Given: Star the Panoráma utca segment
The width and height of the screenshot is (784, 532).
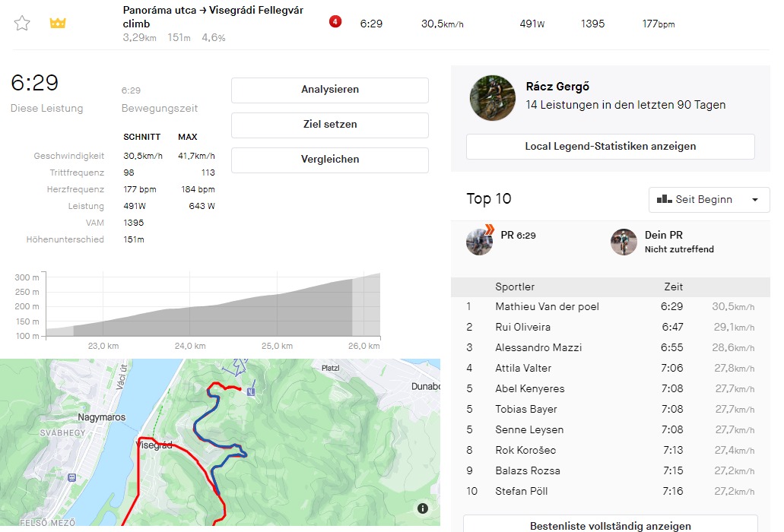Looking at the screenshot, I should pyautogui.click(x=22, y=24).
